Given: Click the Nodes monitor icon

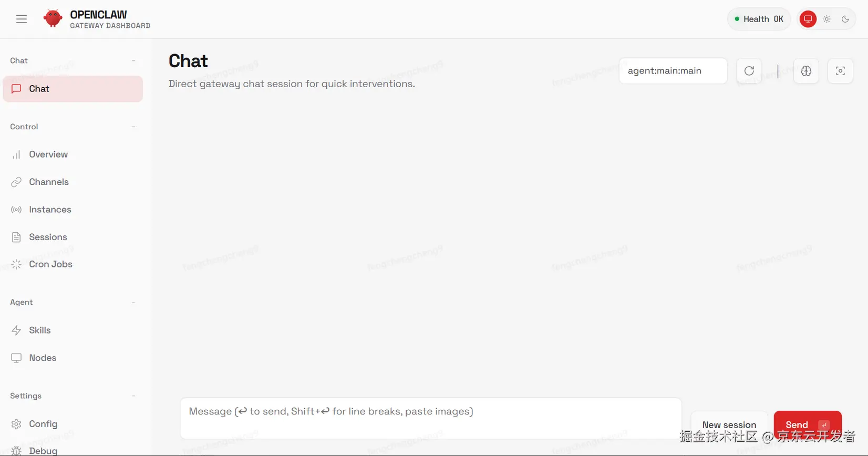Looking at the screenshot, I should click(x=16, y=358).
